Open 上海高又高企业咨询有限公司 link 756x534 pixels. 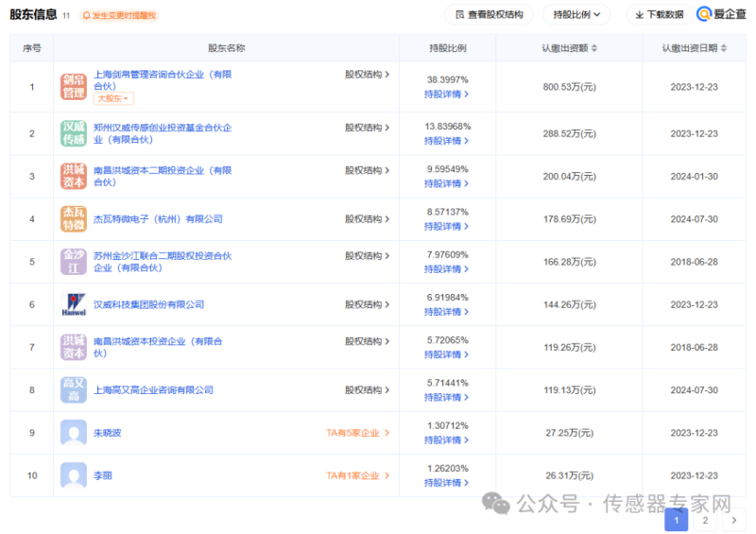(x=153, y=389)
